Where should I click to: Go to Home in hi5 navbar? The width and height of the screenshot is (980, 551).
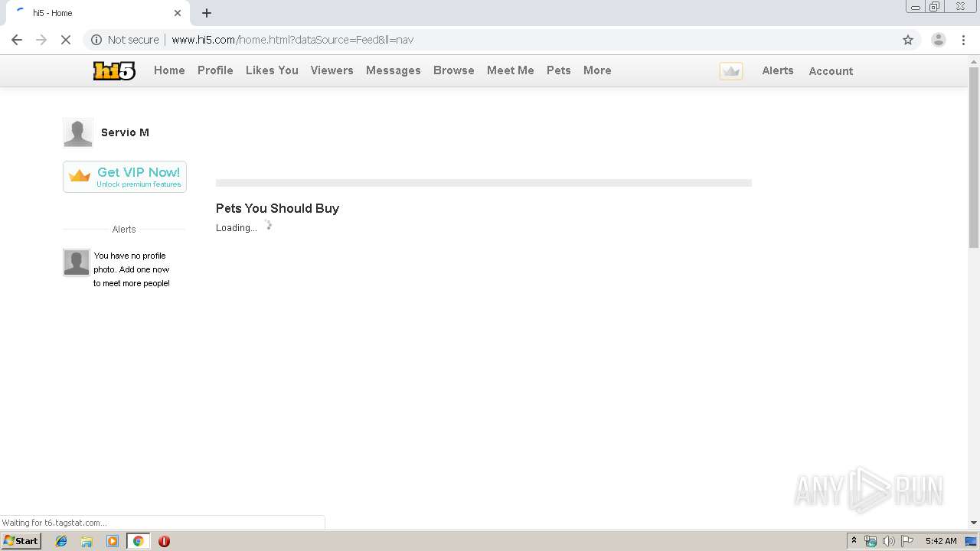(x=169, y=70)
